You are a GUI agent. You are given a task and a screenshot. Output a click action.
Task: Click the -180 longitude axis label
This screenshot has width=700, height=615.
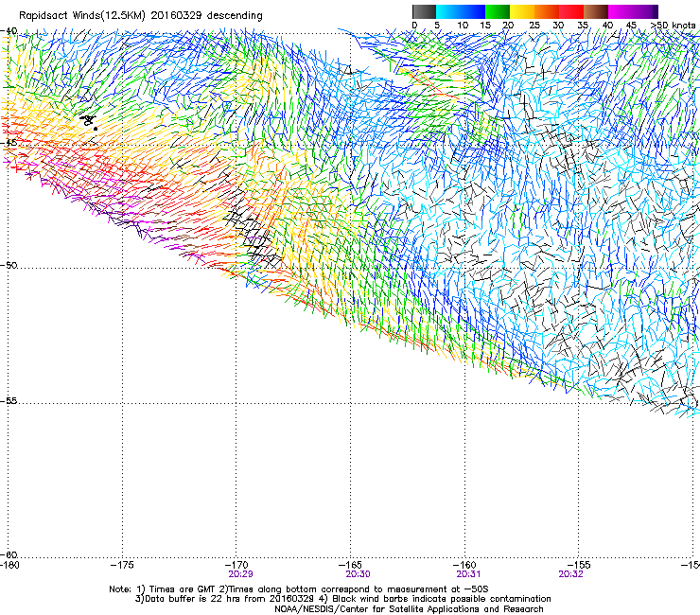pos(9,565)
